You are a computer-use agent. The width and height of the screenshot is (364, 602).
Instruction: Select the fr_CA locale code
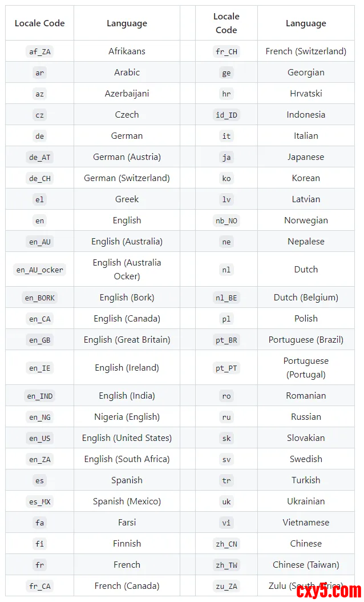coord(40,586)
